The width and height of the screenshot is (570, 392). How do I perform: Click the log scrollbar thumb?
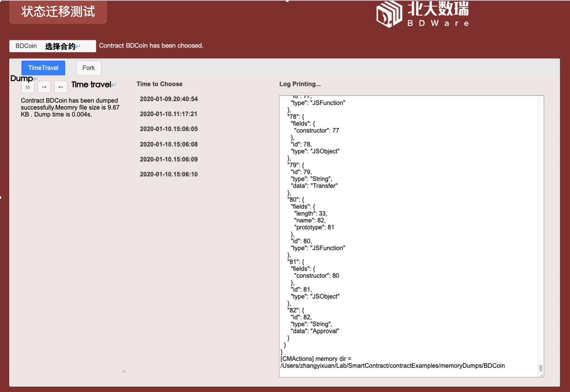(540, 368)
